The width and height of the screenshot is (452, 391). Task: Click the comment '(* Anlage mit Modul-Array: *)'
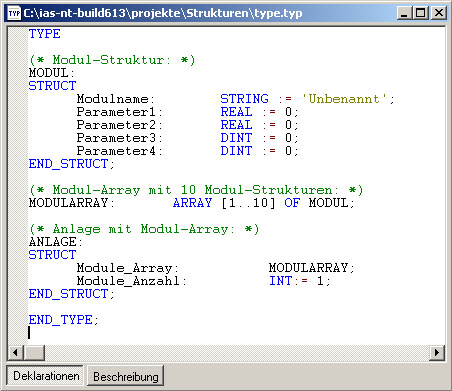pos(144,229)
